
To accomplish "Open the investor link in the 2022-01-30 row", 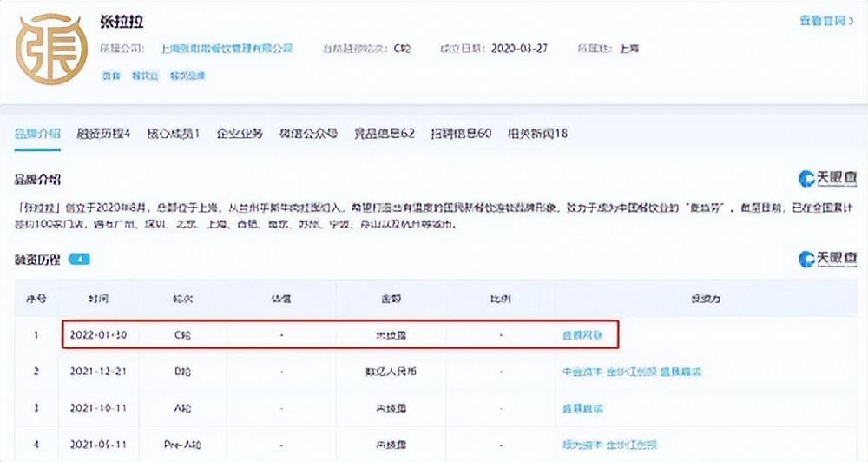I will coord(582,335).
